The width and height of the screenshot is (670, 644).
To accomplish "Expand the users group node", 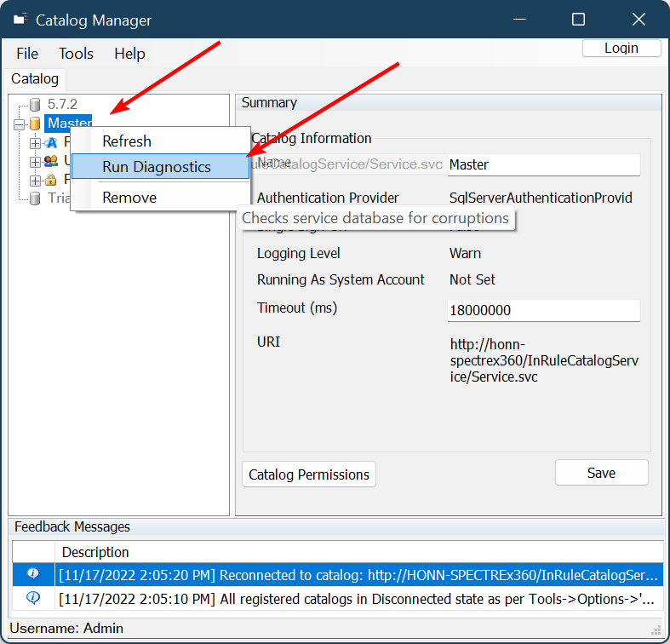I will pyautogui.click(x=35, y=161).
